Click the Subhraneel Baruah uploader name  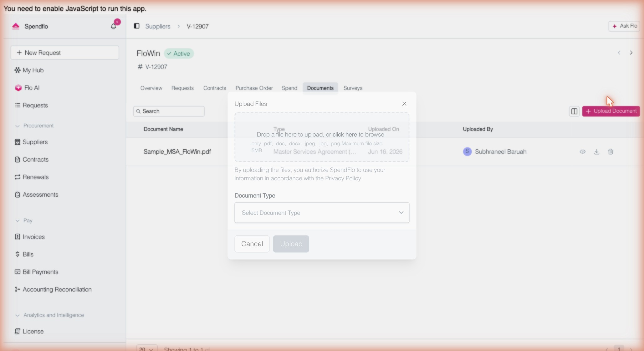coord(501,152)
